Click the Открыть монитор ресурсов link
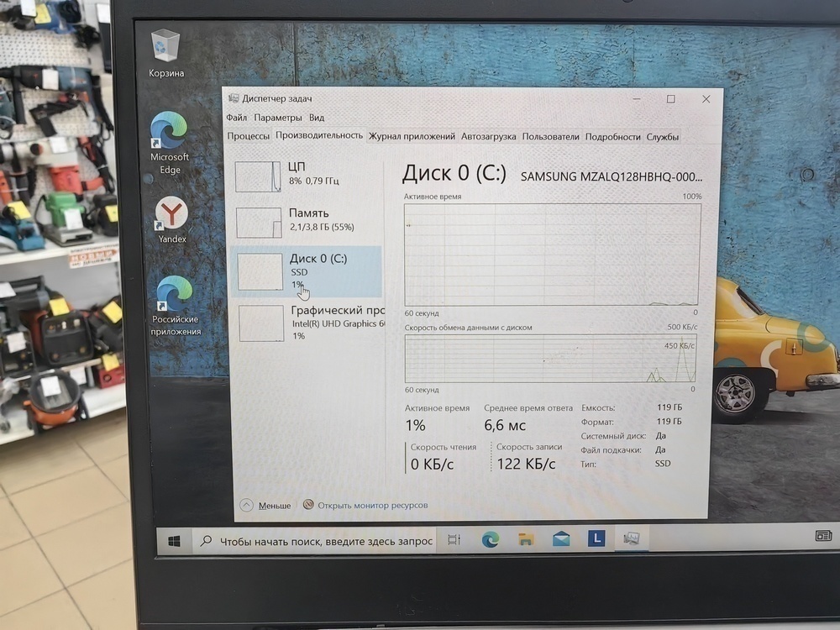The width and height of the screenshot is (840, 630). [372, 505]
